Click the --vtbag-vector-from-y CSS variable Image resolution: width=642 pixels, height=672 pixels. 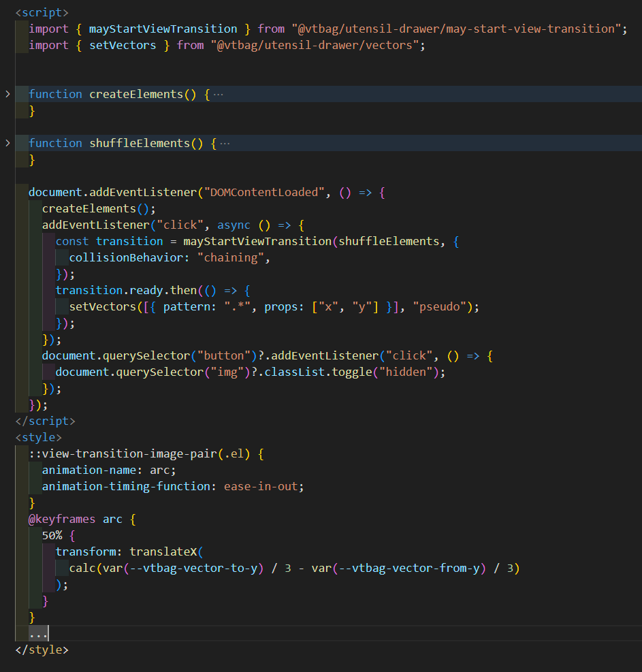point(413,568)
